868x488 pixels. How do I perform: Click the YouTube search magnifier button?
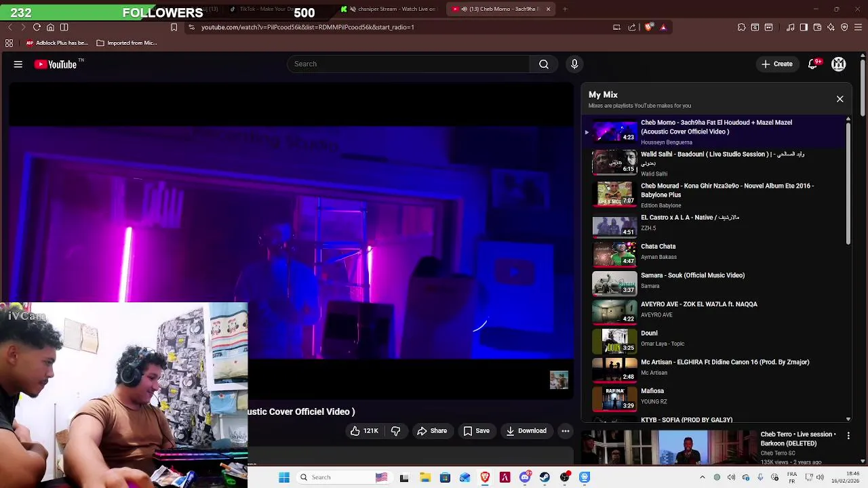tap(544, 64)
